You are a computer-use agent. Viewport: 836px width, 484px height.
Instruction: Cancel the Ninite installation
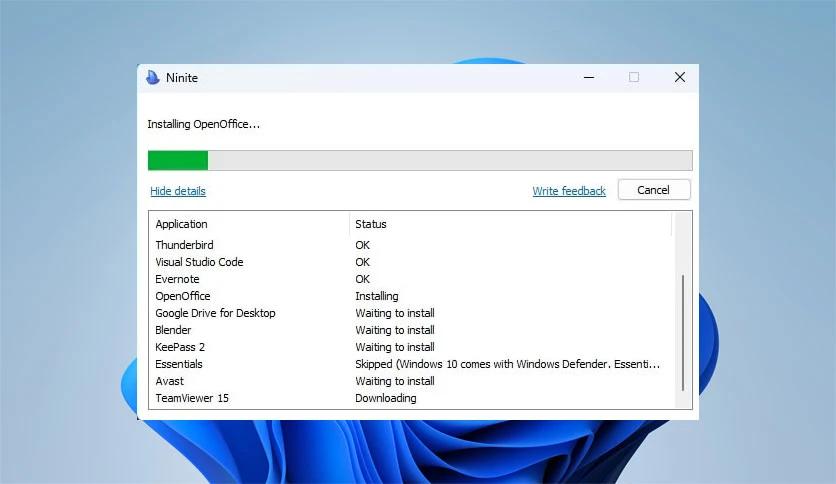pos(654,190)
